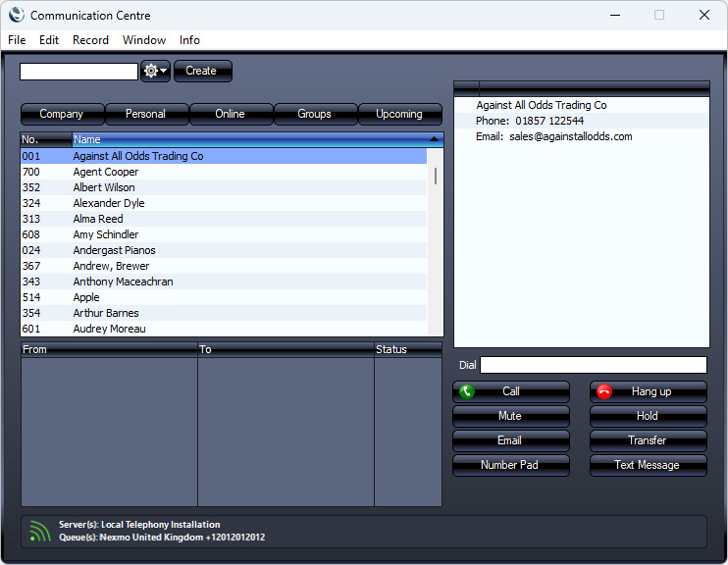Mute the current call

[510, 416]
